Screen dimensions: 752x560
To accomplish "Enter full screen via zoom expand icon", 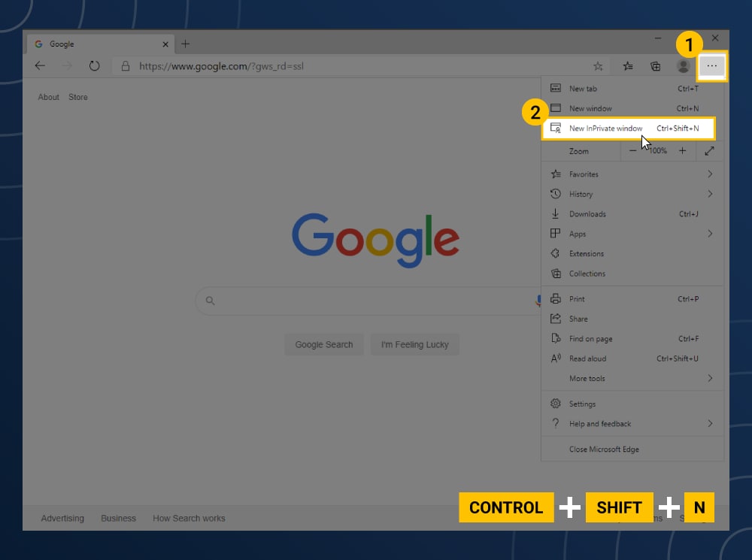I will (709, 151).
